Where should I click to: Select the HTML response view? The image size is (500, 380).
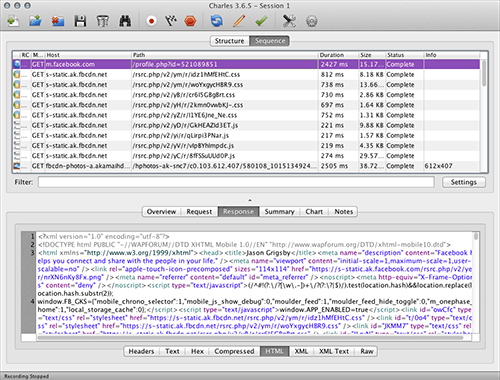(274, 351)
